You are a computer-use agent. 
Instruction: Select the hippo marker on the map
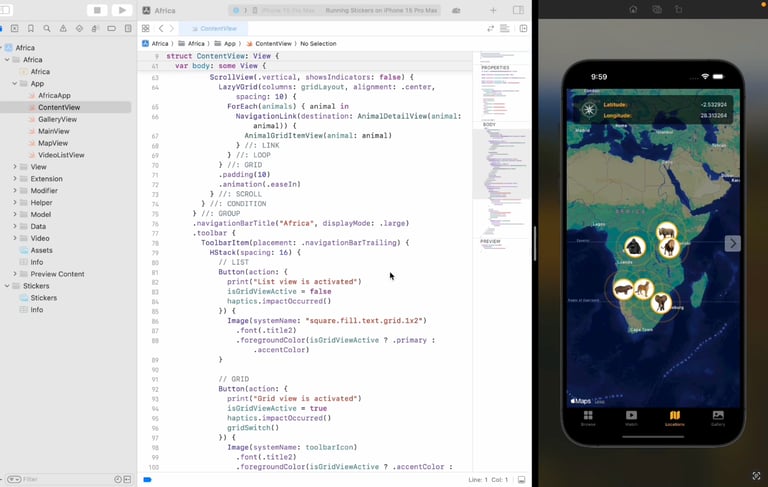pos(624,289)
